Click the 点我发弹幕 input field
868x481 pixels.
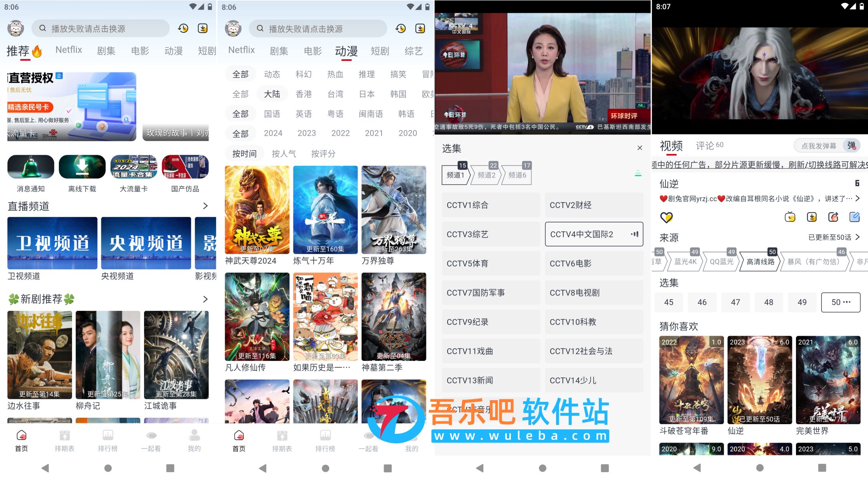[x=818, y=146]
